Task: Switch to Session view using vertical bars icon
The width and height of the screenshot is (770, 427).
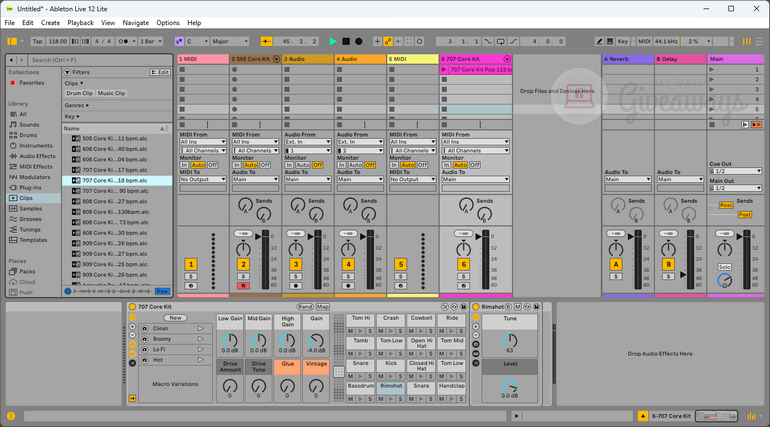Action: pyautogui.click(x=746, y=41)
